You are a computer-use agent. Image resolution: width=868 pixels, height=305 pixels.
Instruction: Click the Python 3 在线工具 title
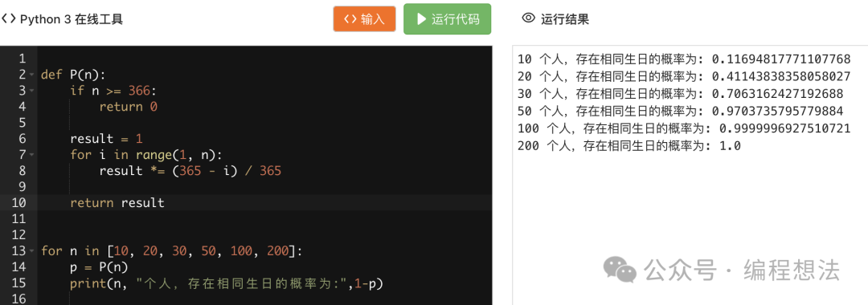tap(72, 19)
